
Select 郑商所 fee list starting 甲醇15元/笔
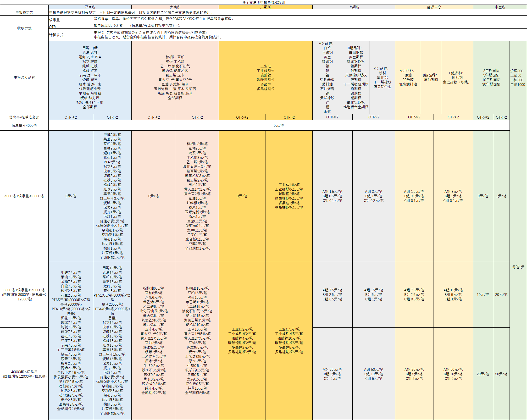112,341
